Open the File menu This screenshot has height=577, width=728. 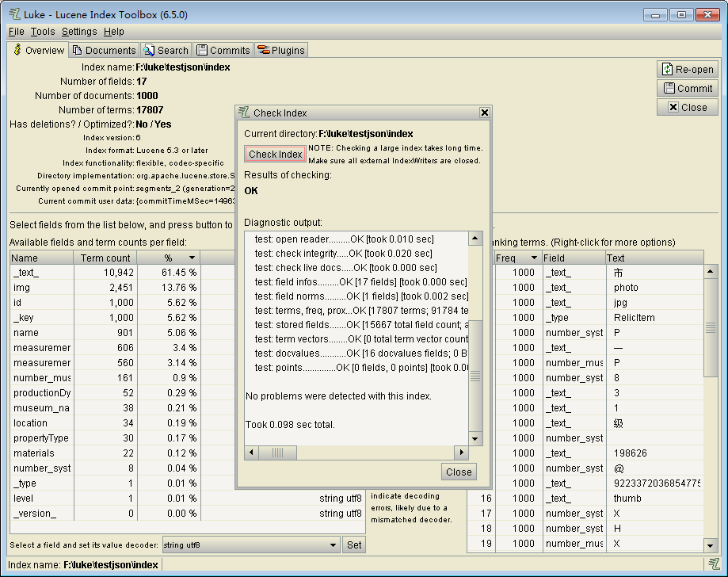click(17, 32)
